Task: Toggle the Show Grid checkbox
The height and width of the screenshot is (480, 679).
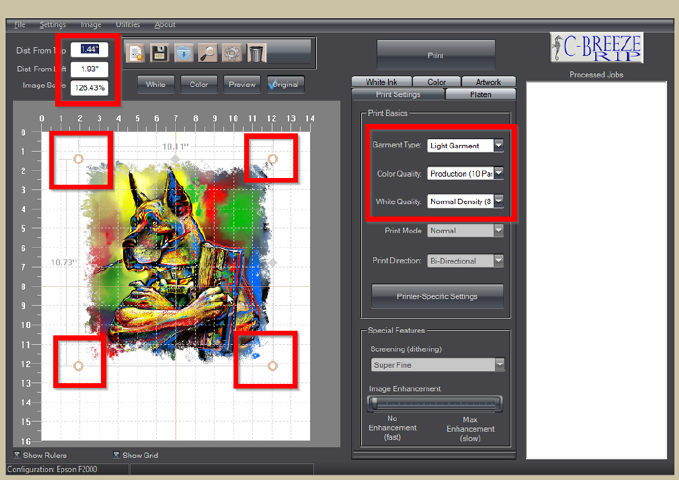Action: (x=116, y=454)
